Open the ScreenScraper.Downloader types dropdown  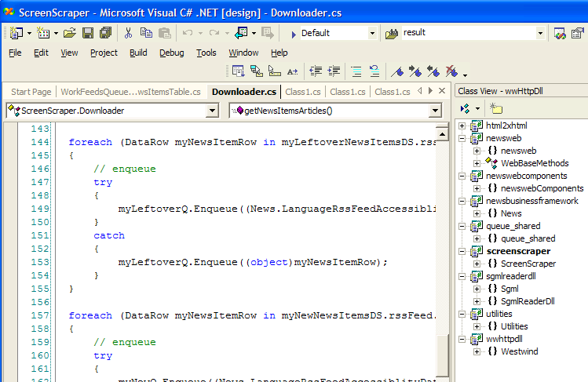tap(211, 111)
